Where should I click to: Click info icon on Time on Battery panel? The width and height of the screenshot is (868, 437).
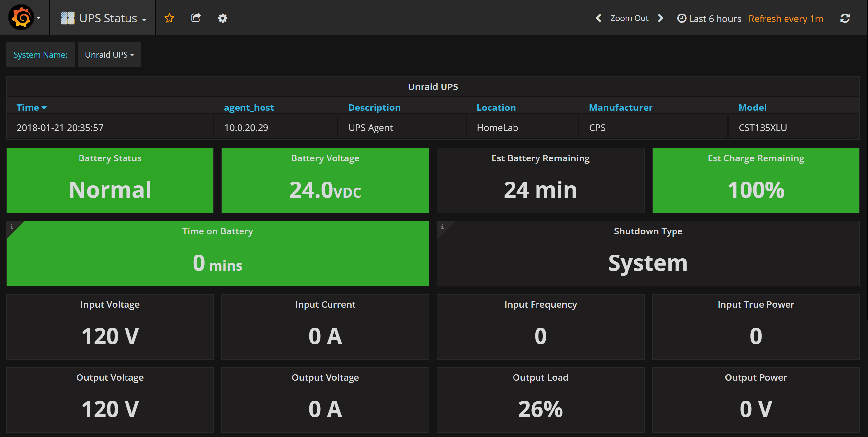[11, 227]
